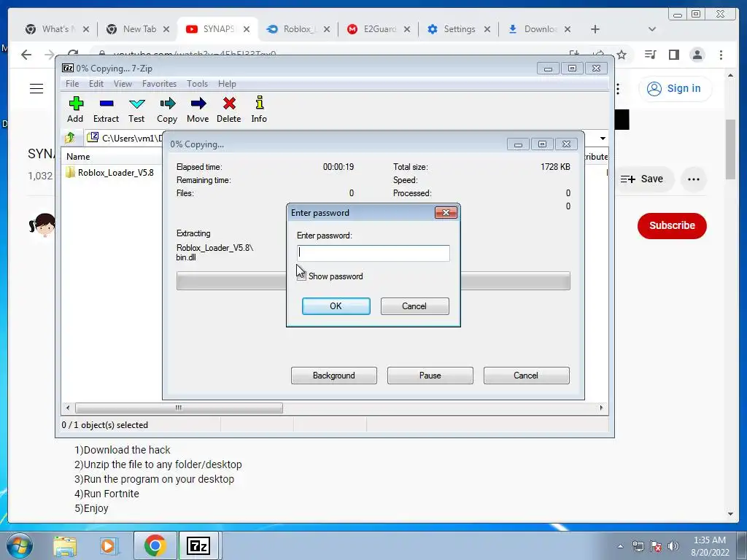Click the volume speaker tray icon

pos(673,546)
